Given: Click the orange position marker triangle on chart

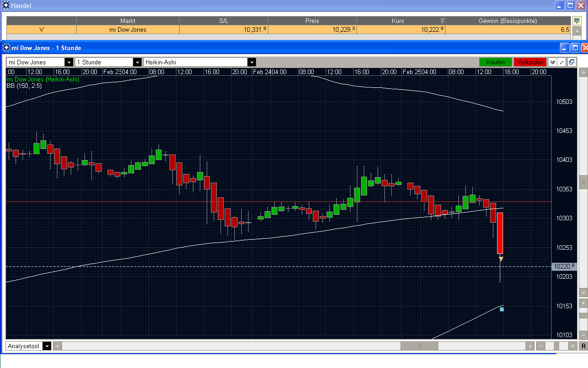Looking at the screenshot, I should click(x=501, y=259).
